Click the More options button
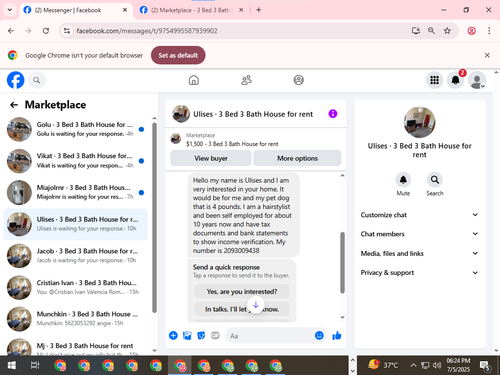This screenshot has width=500, height=375. pyautogui.click(x=297, y=158)
